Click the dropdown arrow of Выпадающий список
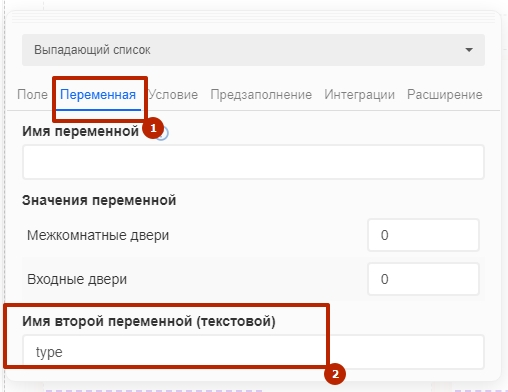Image resolution: width=508 pixels, height=392 pixels. click(x=469, y=50)
